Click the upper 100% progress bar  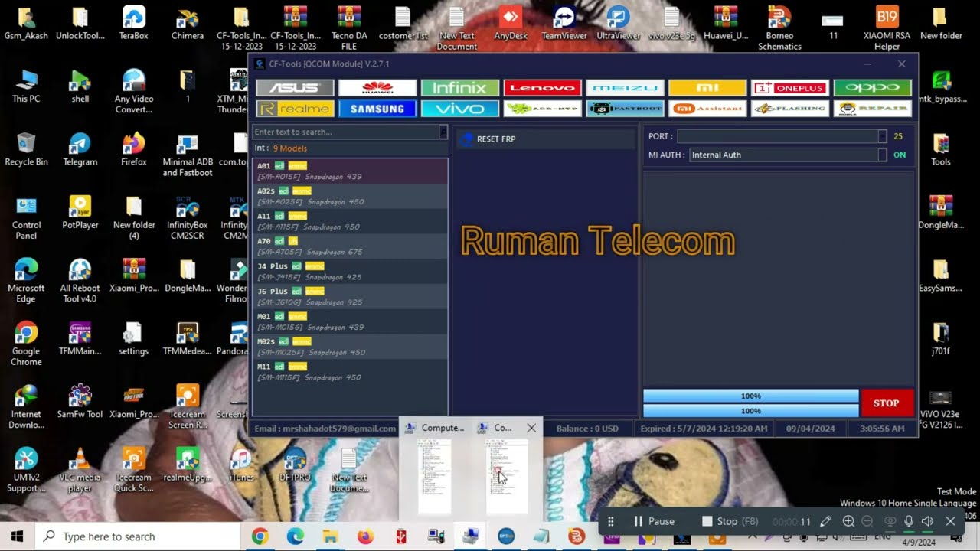pos(751,396)
